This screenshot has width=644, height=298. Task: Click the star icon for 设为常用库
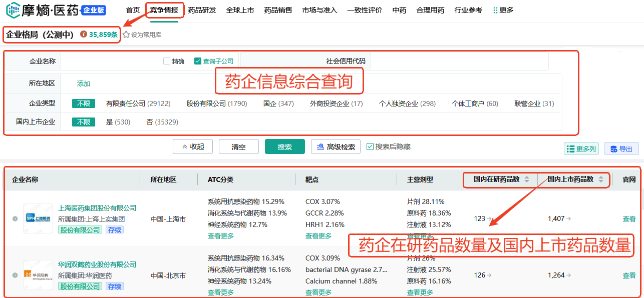(126, 35)
